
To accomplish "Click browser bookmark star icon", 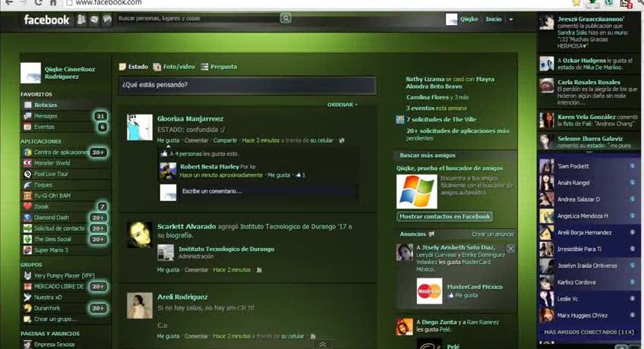I will pyautogui.click(x=576, y=2).
